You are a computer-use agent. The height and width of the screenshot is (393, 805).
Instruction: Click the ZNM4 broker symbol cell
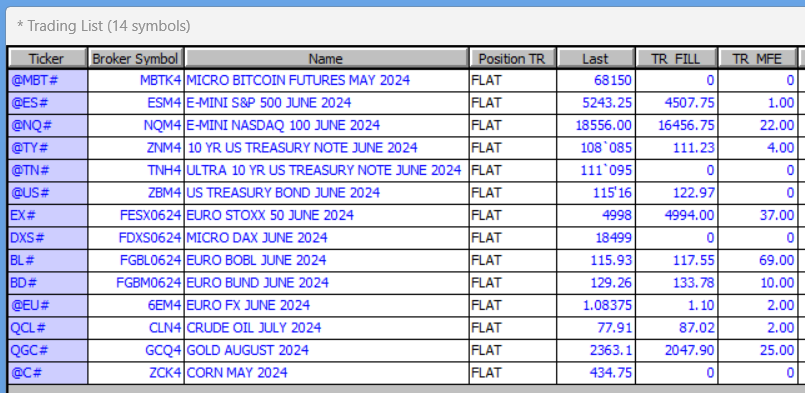[x=136, y=148]
